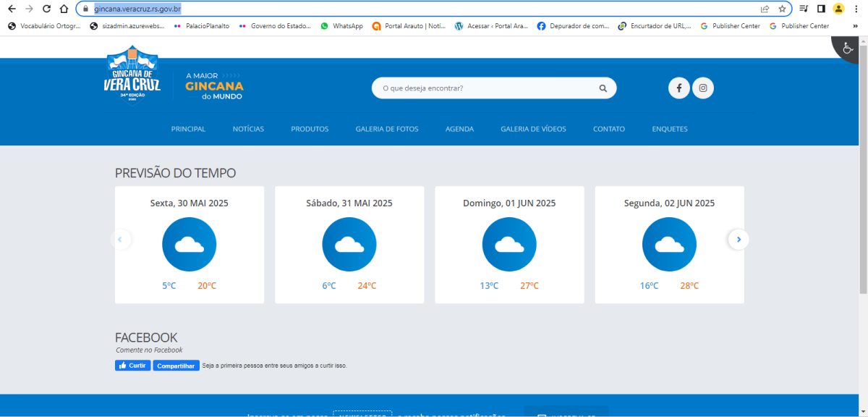Open PalacioPlanalto bookmark

(x=202, y=26)
